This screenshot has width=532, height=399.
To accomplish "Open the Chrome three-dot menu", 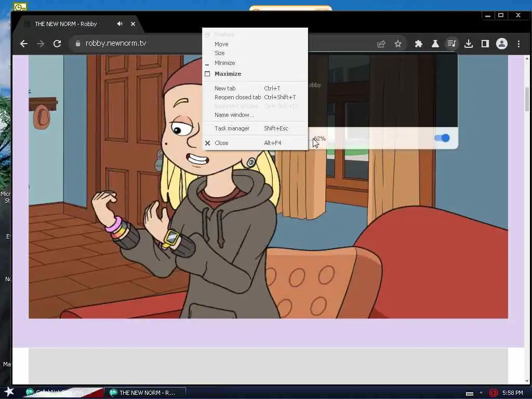I will (x=518, y=44).
